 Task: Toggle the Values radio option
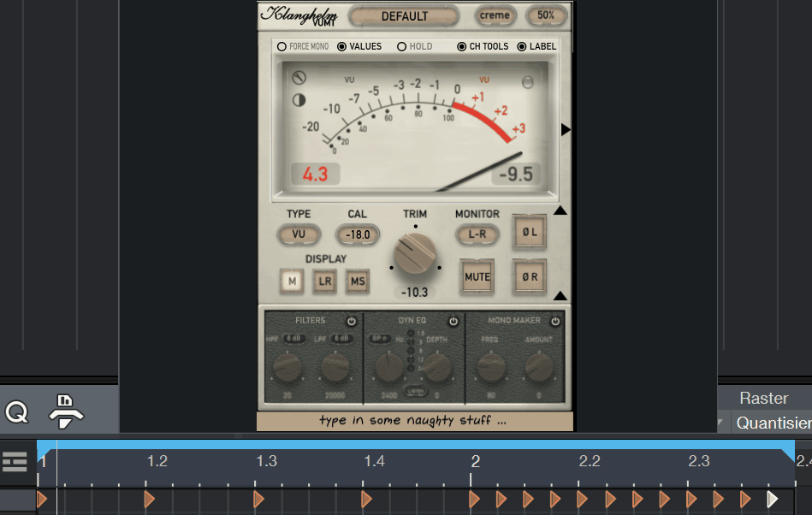(342, 46)
